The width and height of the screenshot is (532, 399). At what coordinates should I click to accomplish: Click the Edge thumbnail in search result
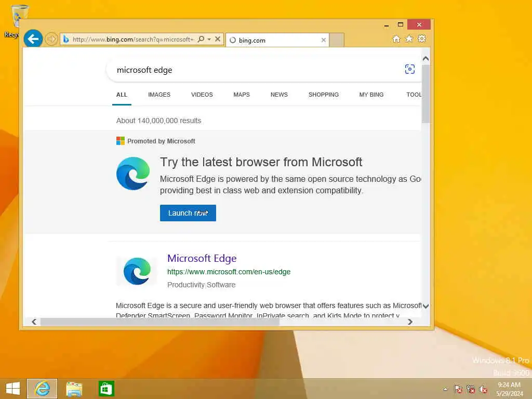click(137, 271)
